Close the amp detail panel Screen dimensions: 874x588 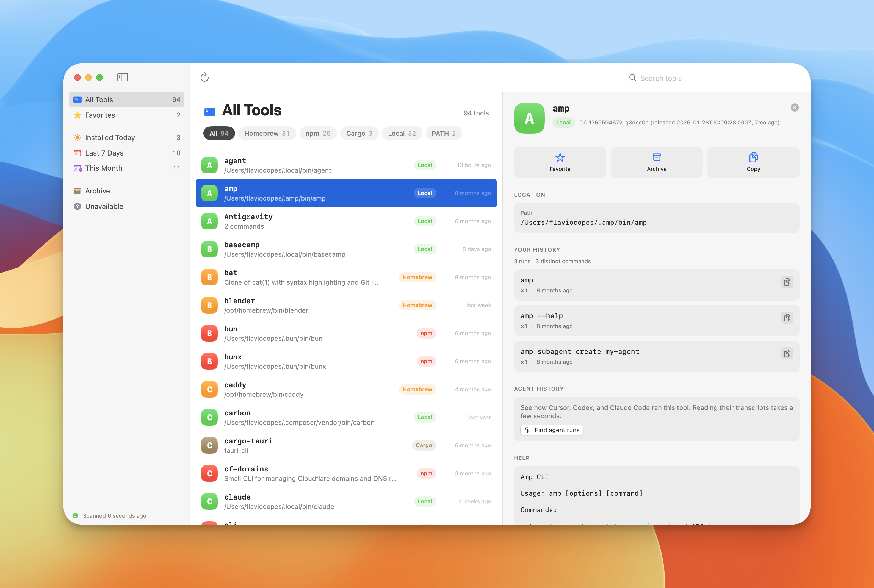point(795,108)
